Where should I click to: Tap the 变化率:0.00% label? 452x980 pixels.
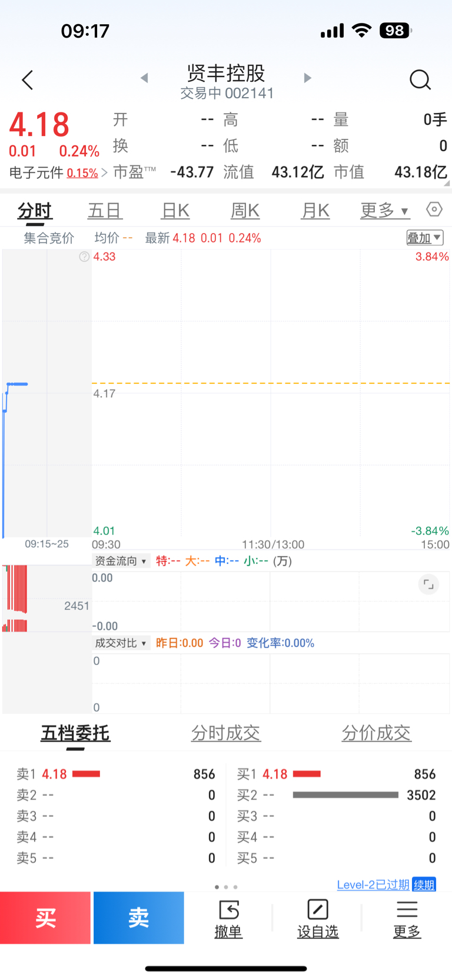tap(280, 643)
